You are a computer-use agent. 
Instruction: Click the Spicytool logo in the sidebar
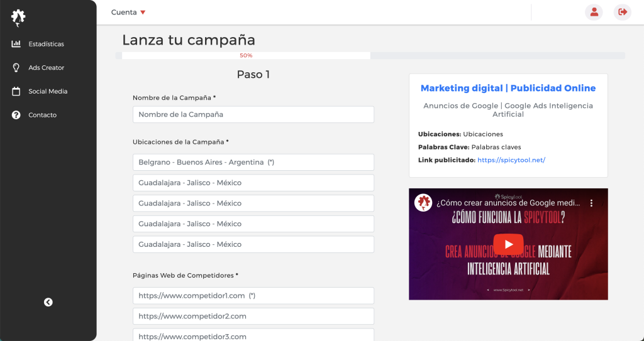(x=18, y=18)
